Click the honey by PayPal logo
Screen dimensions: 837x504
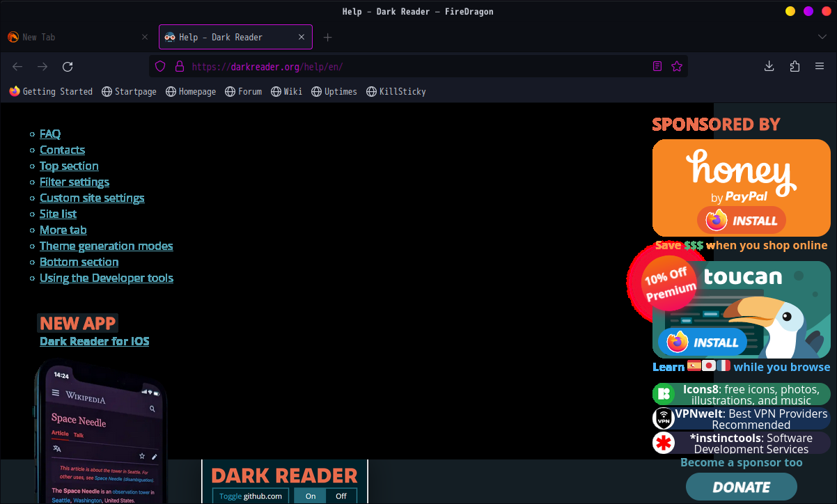point(742,175)
